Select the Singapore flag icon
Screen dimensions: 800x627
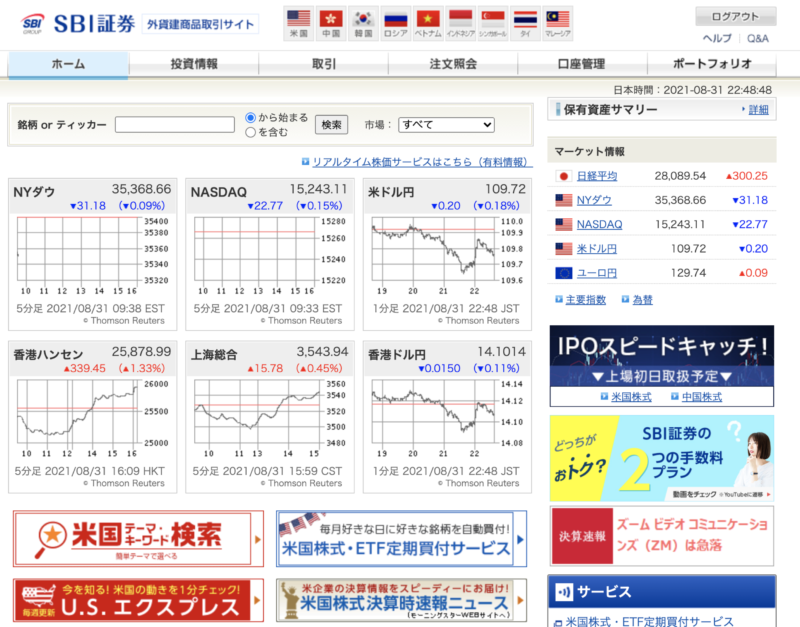pyautogui.click(x=492, y=23)
